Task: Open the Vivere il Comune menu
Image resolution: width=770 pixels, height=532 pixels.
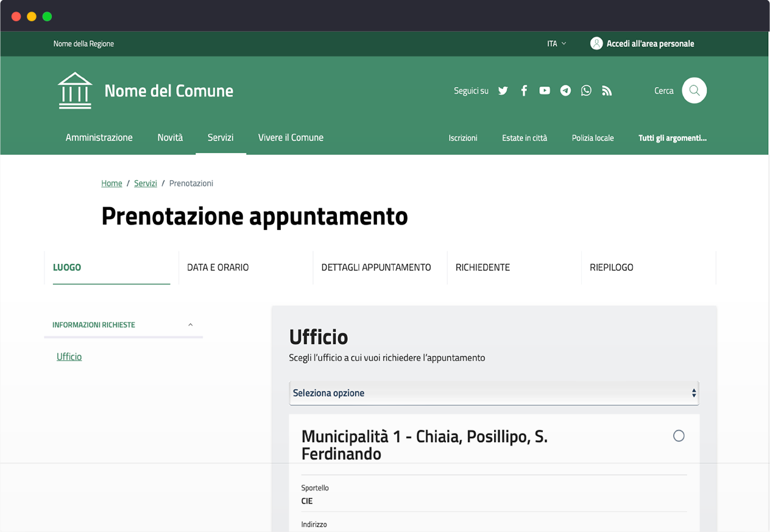Action: coord(291,138)
